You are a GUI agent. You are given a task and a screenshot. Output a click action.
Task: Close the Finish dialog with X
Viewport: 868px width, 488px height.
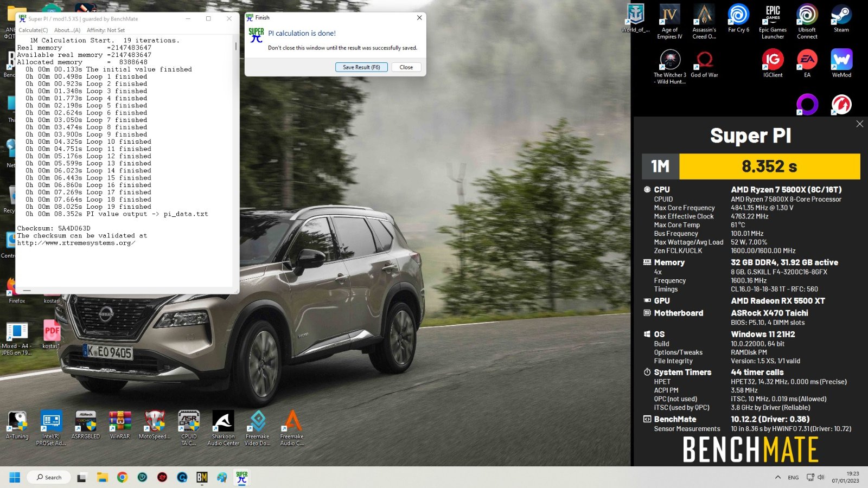pyautogui.click(x=419, y=18)
